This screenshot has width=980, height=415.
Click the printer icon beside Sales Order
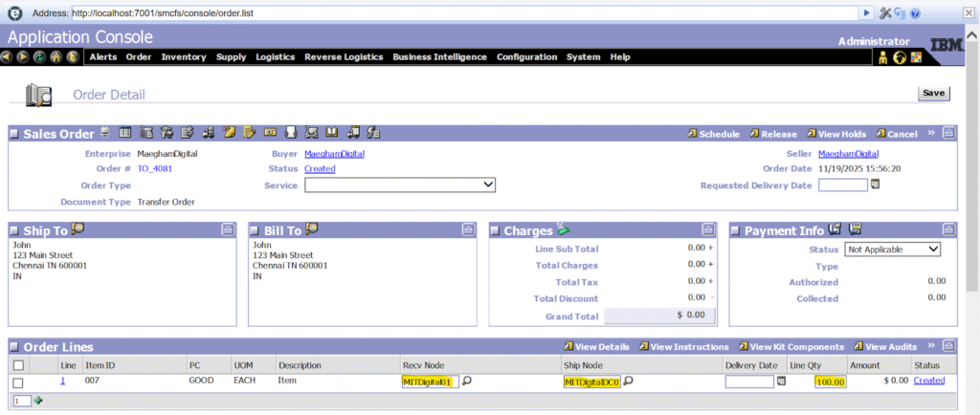(x=106, y=133)
